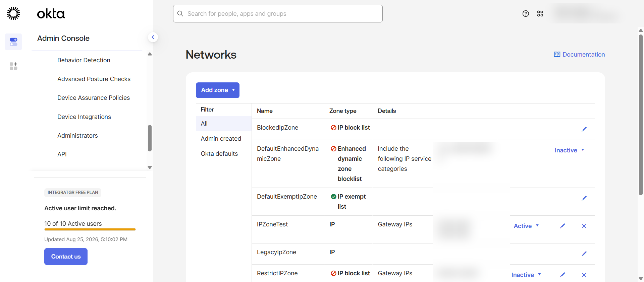Click the page vertical scrollbar thumb
644x282 pixels.
(641, 115)
